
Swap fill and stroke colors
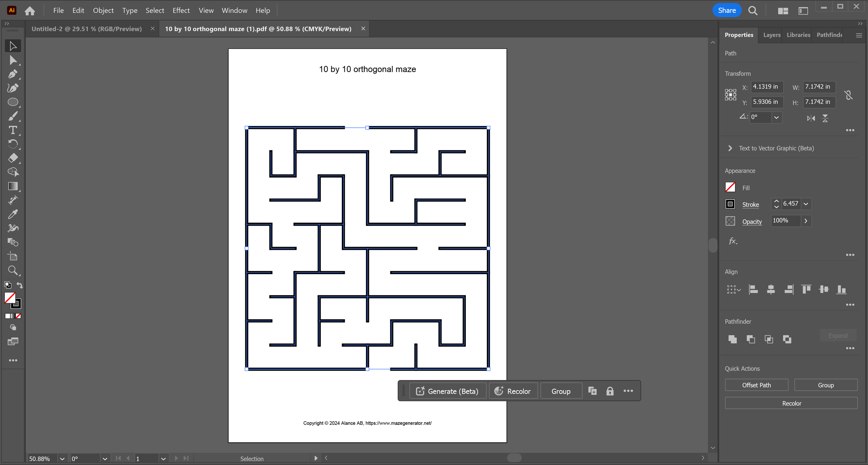(x=20, y=285)
